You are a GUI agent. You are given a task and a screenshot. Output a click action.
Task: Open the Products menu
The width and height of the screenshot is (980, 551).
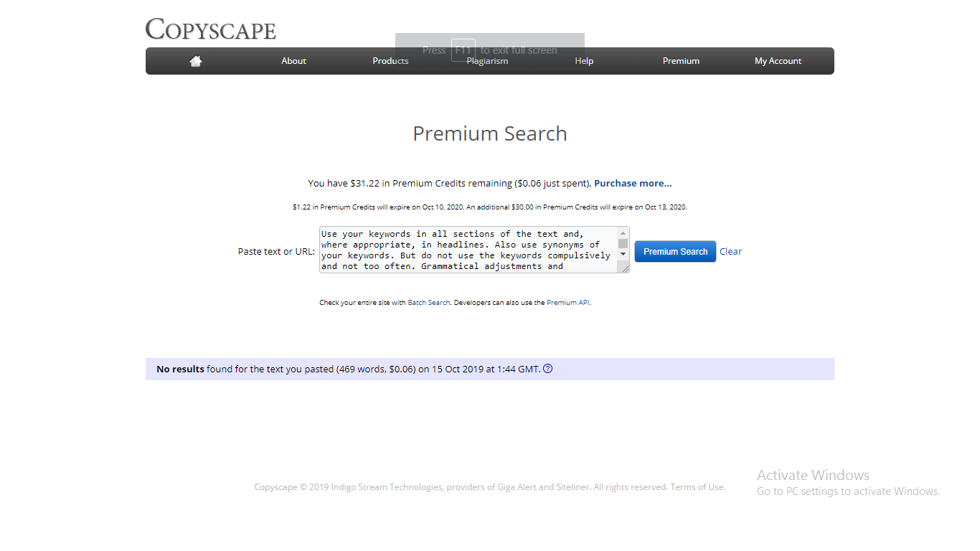tap(390, 61)
